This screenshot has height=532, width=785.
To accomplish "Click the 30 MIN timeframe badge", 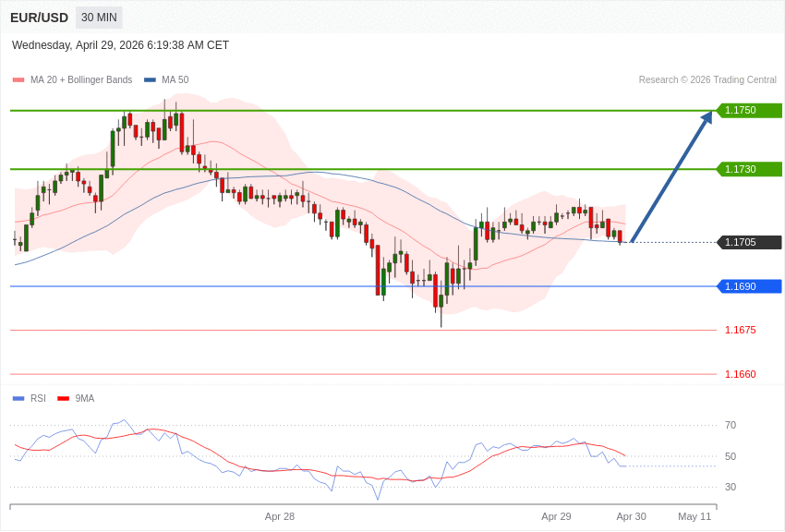I will click(x=99, y=18).
